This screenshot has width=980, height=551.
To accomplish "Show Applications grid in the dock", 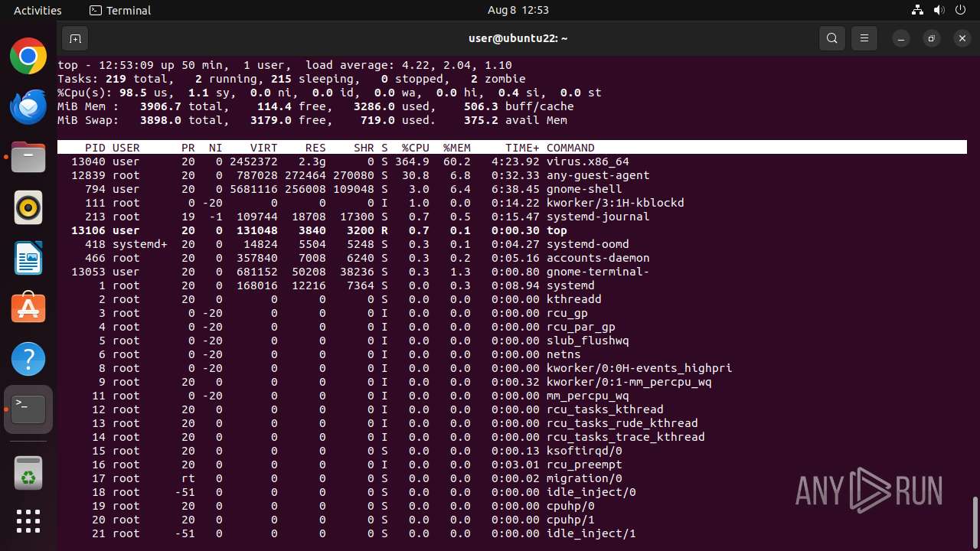I will click(x=28, y=521).
